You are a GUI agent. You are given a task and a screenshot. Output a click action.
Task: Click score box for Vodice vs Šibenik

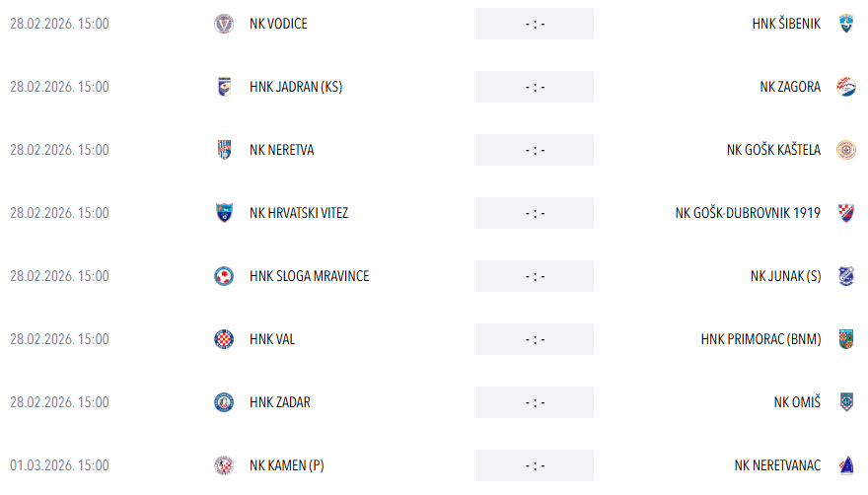pos(535,24)
